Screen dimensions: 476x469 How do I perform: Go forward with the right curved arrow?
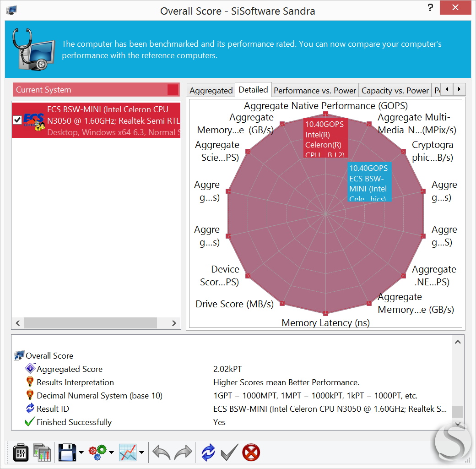point(183,453)
